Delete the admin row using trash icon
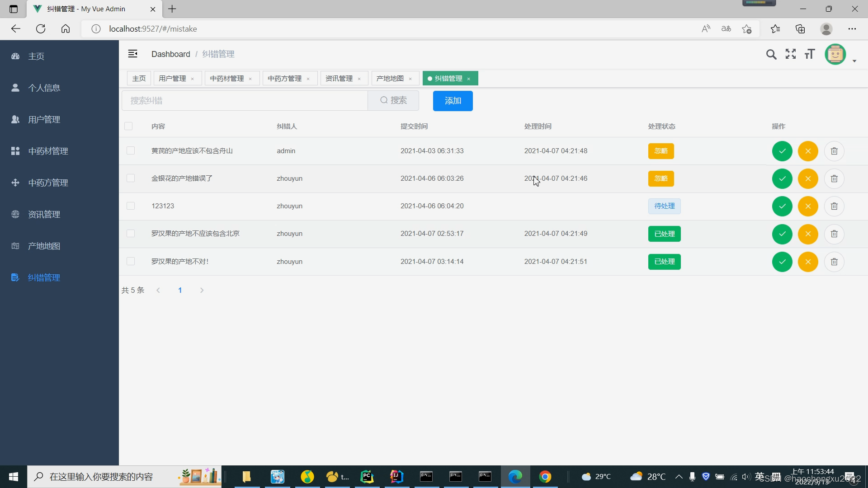868x488 pixels. pyautogui.click(x=834, y=151)
